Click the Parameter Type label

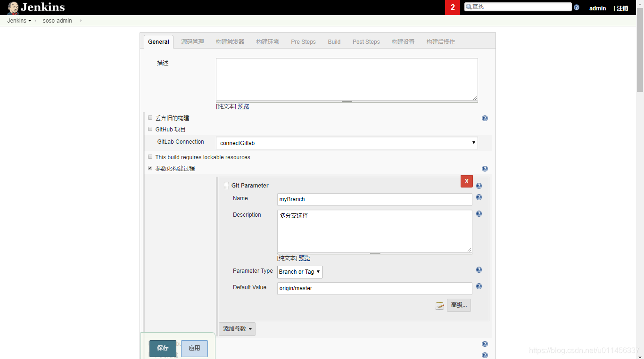pyautogui.click(x=253, y=271)
